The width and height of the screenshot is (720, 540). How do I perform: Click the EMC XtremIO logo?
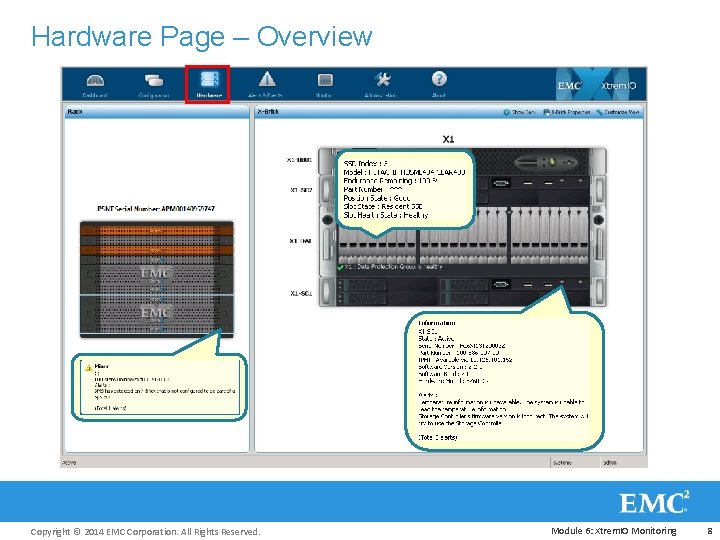[596, 85]
